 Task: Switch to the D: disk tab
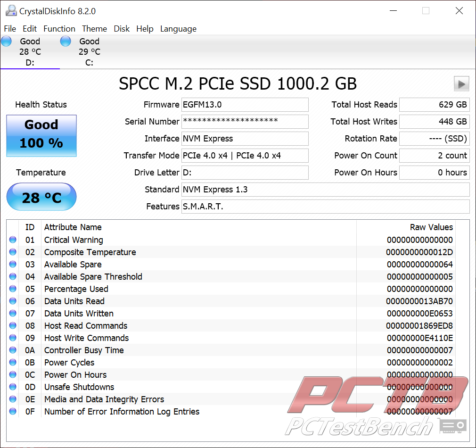click(30, 52)
